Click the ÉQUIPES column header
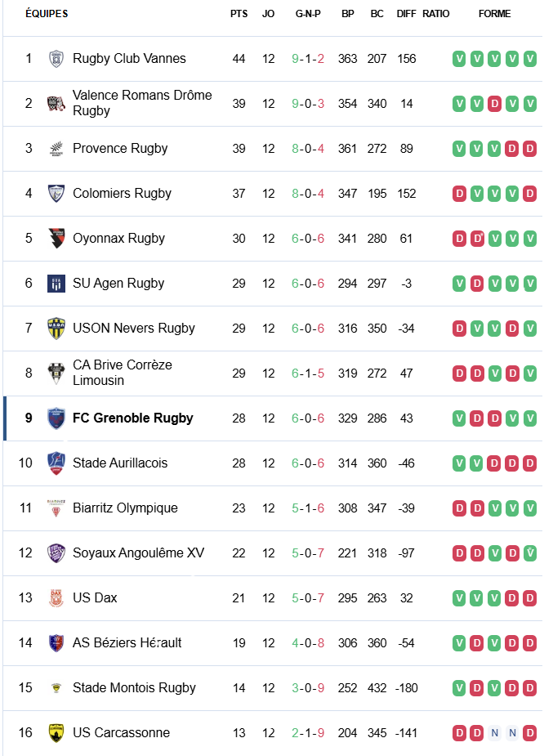This screenshot has width=553, height=756. (47, 14)
